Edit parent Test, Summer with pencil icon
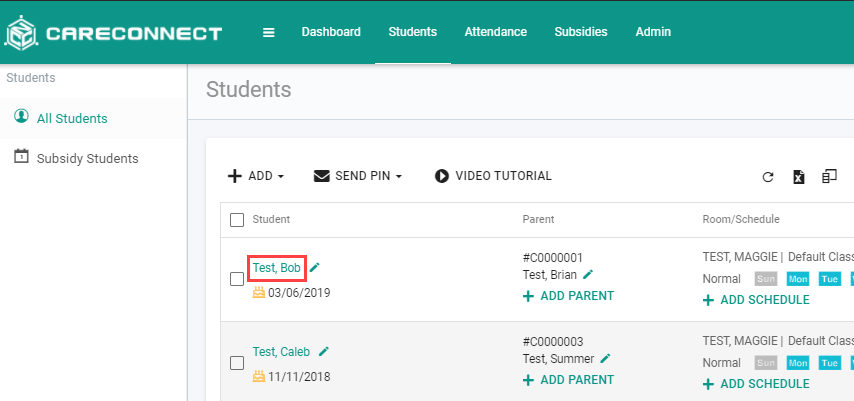Image resolution: width=854 pixels, height=401 pixels. pyautogui.click(x=606, y=358)
